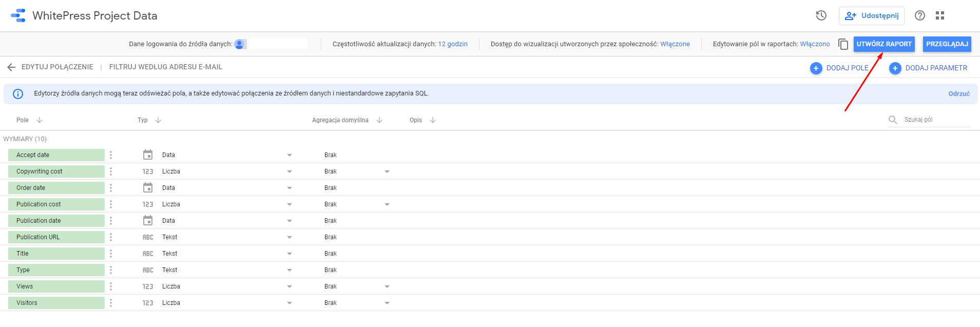Open three-dot menu for Visitors

tap(111, 303)
